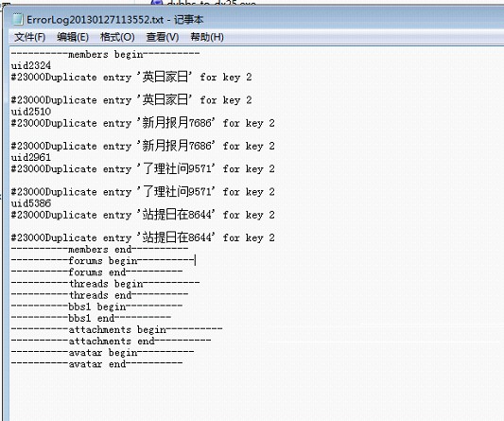
Task: Click the bbs1 begin line
Action: click(x=96, y=307)
